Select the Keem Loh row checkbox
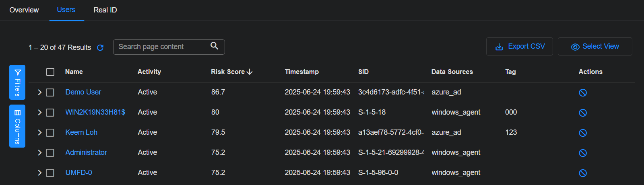The image size is (644, 185). [x=50, y=133]
